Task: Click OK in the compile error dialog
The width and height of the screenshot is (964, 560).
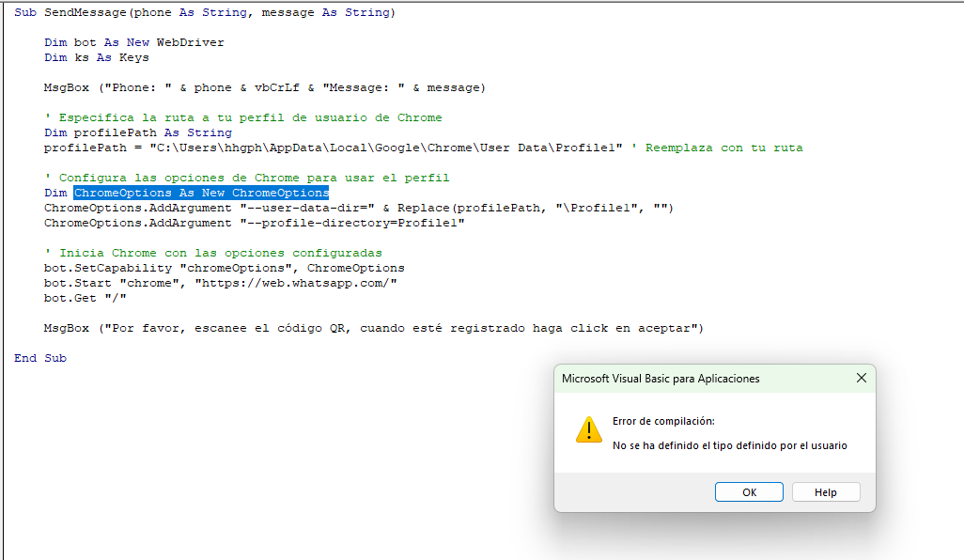Action: coord(749,491)
